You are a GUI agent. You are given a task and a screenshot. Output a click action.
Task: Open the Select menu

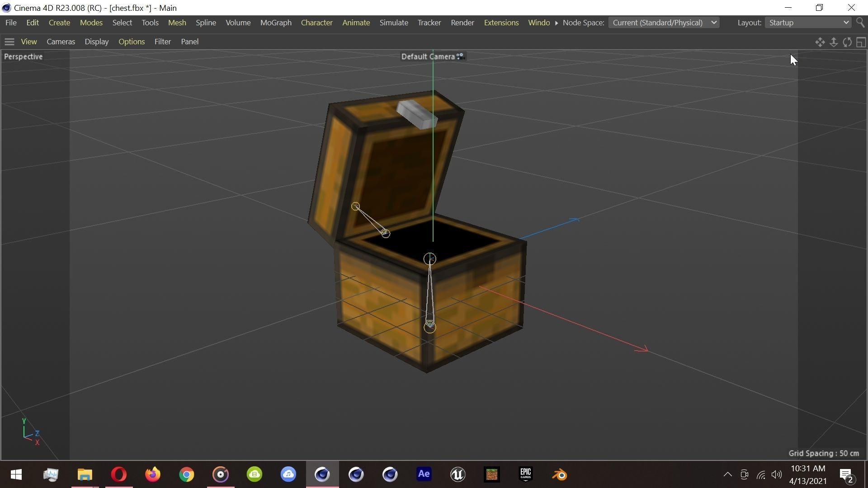coord(122,23)
